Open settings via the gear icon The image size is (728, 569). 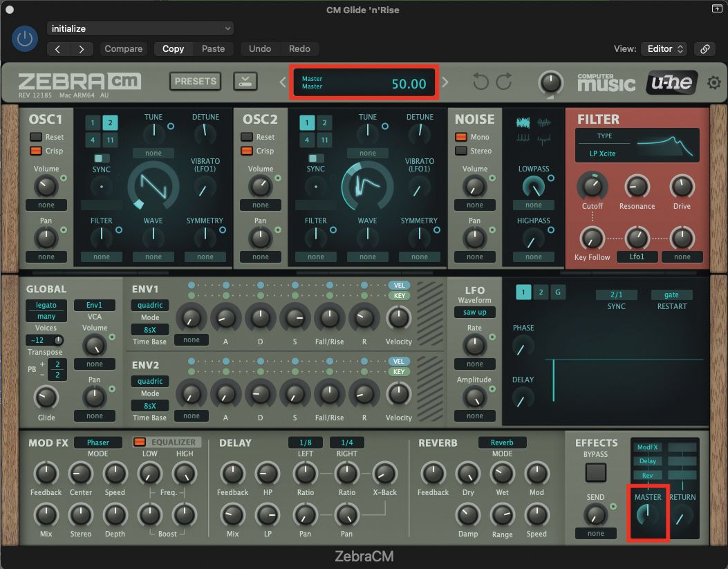coord(713,82)
